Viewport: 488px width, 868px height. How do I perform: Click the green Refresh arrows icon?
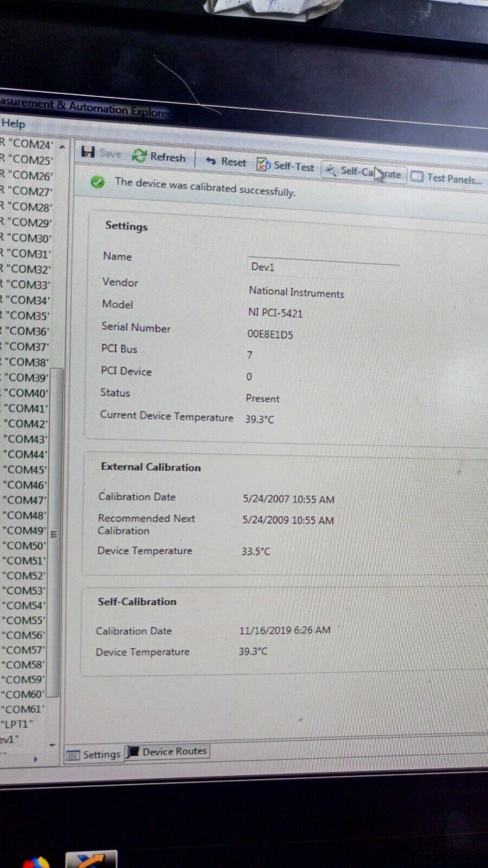click(139, 156)
